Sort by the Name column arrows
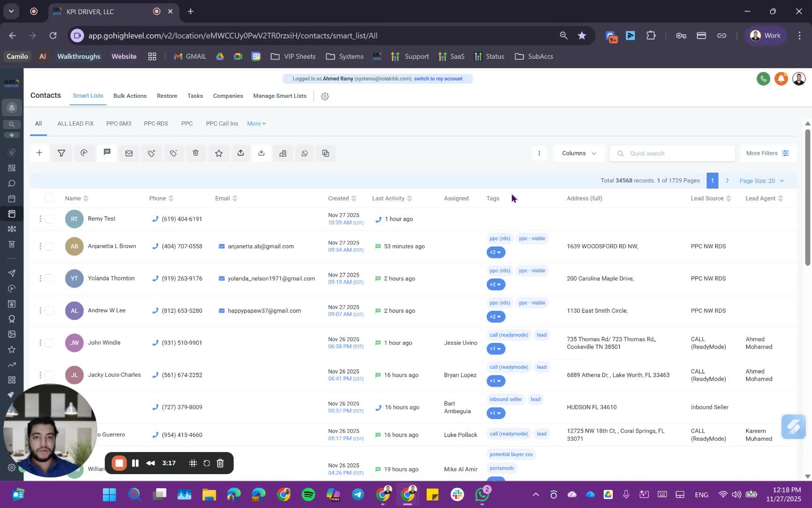The width and height of the screenshot is (812, 508). coord(86,198)
